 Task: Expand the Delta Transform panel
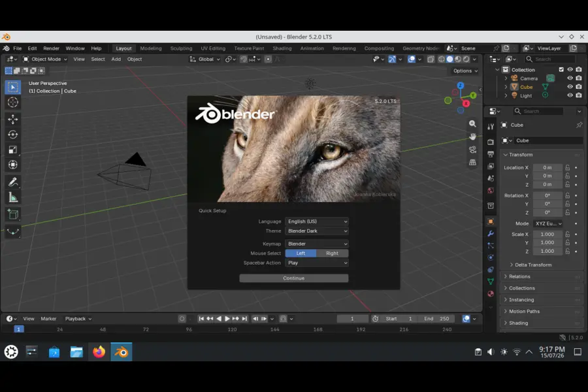coord(533,265)
